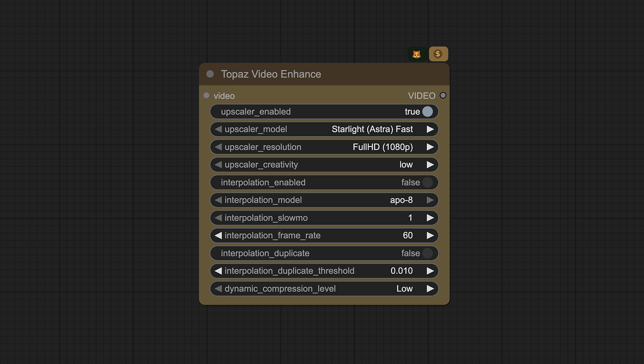Increase interpolation_duplicate_threshold with right arrow
This screenshot has height=364, width=644.
[430, 271]
